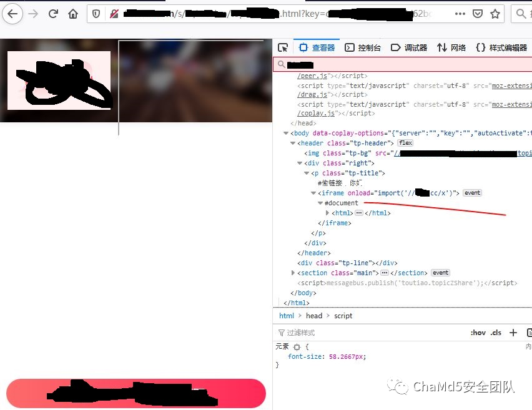This screenshot has height=410, width=532.
Task: Click the red gradient button on the page
Action: coord(136,393)
